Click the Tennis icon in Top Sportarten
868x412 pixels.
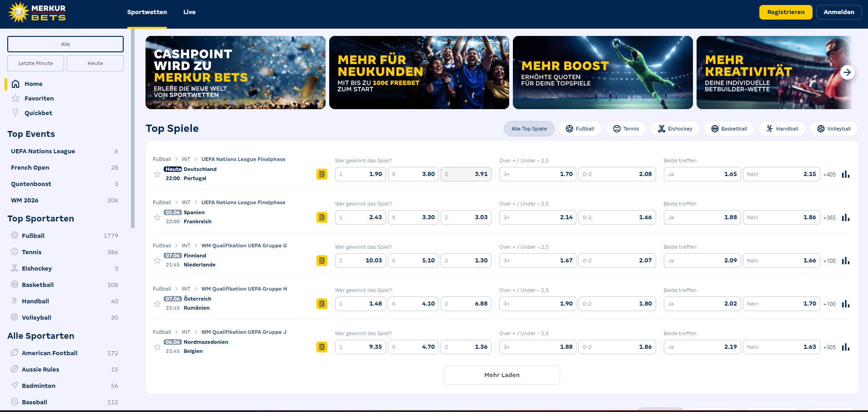tap(15, 252)
